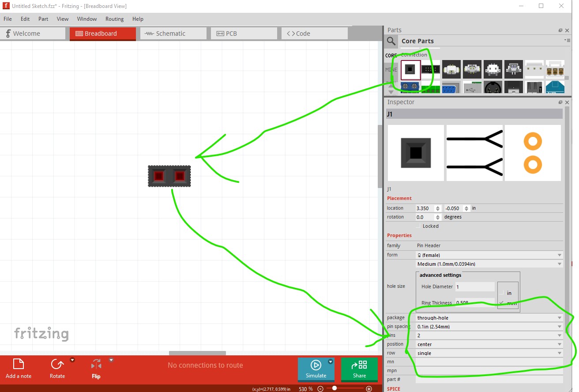579x392 pixels.
Task: Open the row single dropdown
Action: tap(489, 353)
